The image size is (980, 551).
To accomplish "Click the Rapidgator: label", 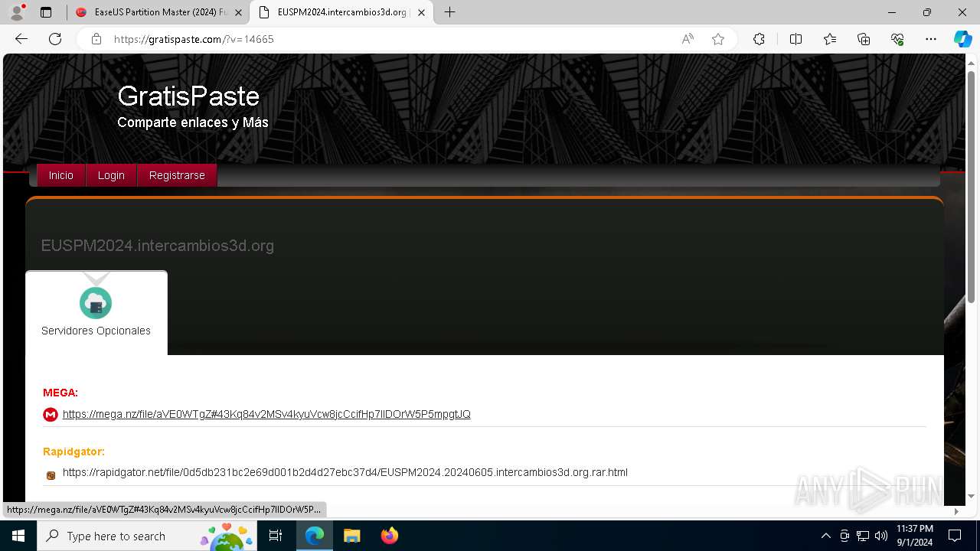I will coord(73,452).
